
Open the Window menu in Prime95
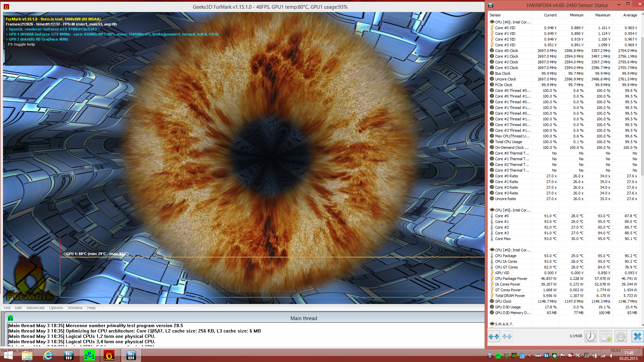[75, 308]
